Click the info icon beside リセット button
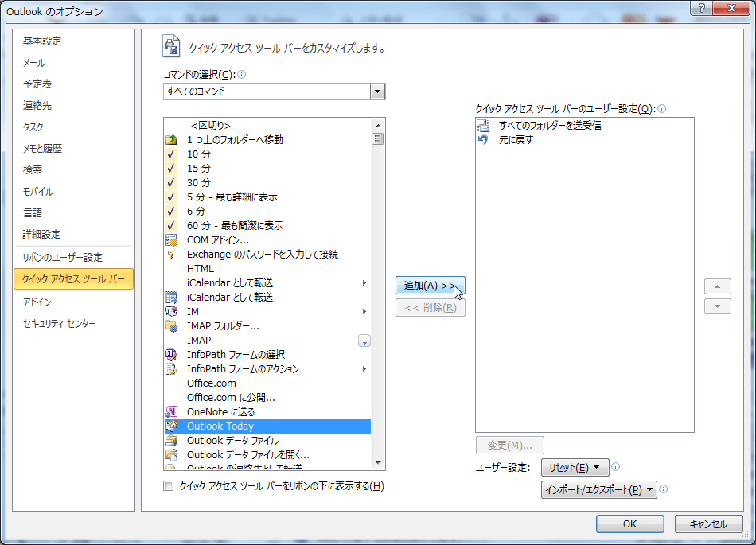Image resolution: width=756 pixels, height=545 pixels. (616, 466)
